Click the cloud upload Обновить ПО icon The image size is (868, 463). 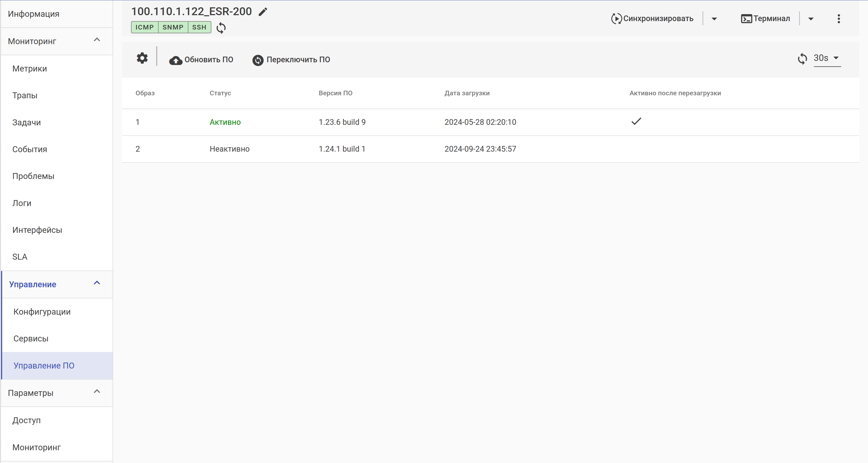coord(176,60)
